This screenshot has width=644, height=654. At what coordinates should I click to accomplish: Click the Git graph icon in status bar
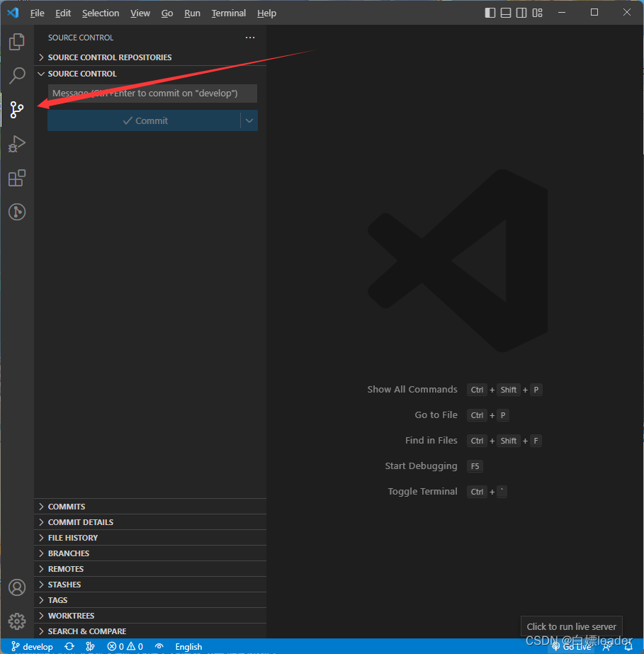pyautogui.click(x=90, y=646)
